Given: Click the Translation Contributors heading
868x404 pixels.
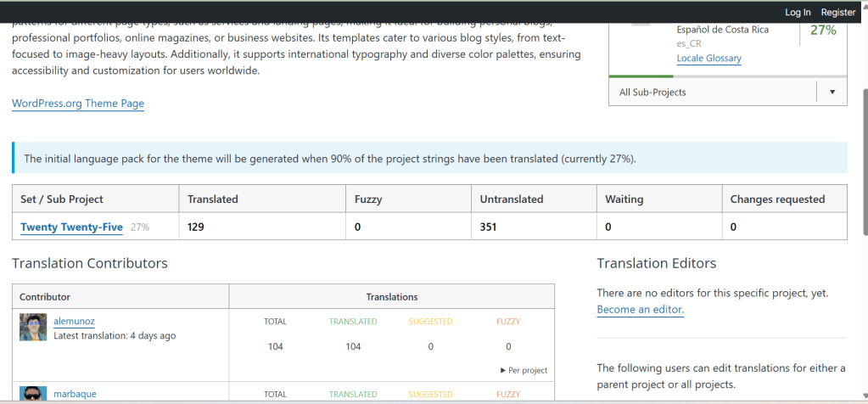Looking at the screenshot, I should pyautogui.click(x=90, y=263).
